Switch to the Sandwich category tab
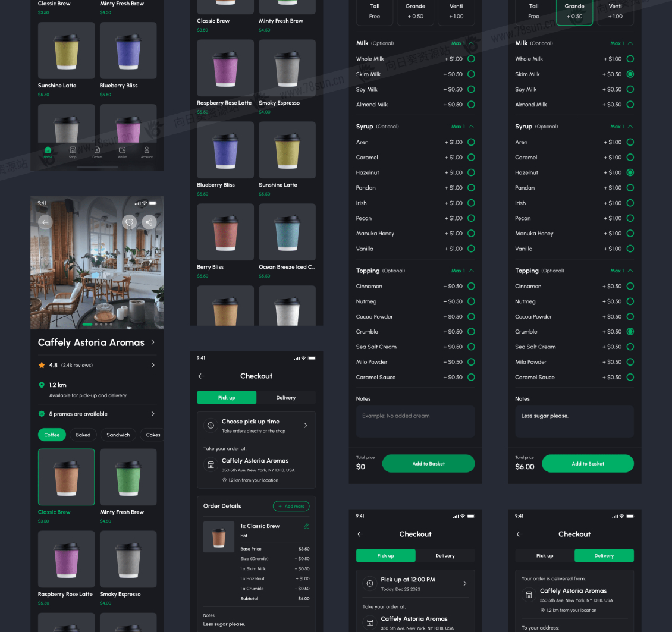The image size is (672, 632). coord(118,435)
